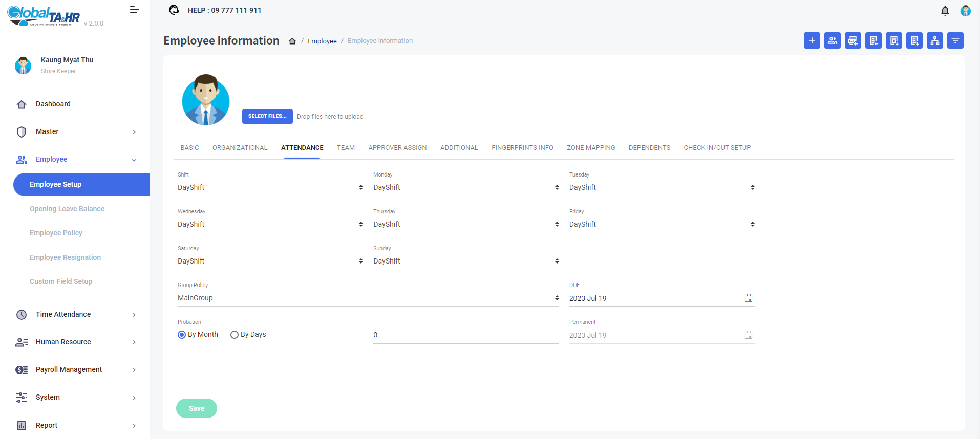Click the filter icon in the toolbar

tap(955, 40)
